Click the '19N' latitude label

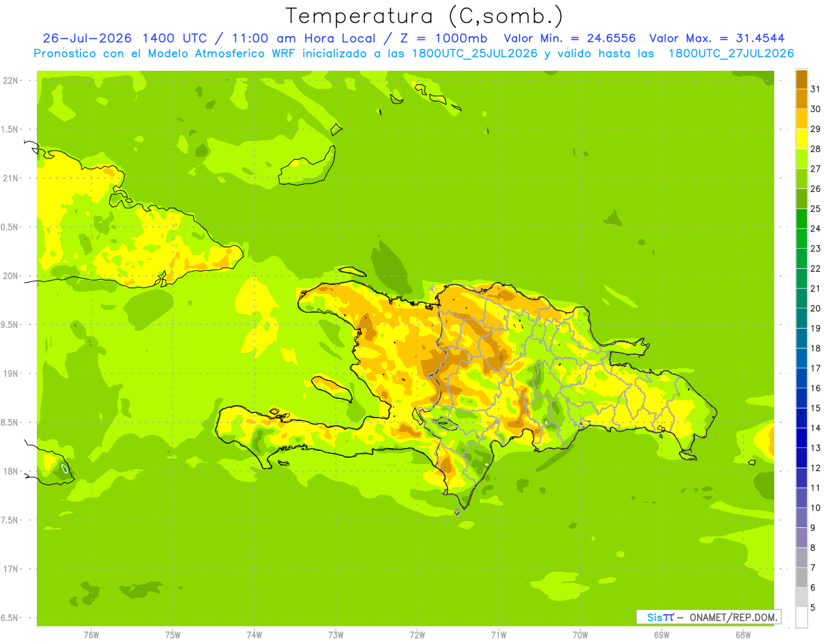click(x=11, y=374)
